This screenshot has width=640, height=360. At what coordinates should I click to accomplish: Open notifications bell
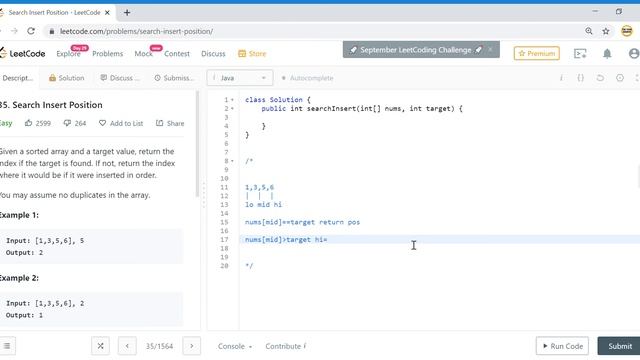tap(607, 53)
